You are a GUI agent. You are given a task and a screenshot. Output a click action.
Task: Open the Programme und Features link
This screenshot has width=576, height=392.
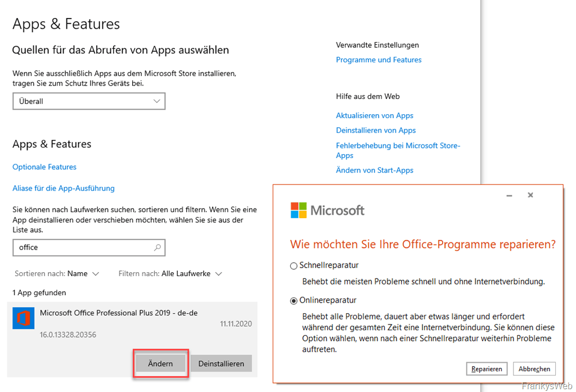[x=379, y=60]
